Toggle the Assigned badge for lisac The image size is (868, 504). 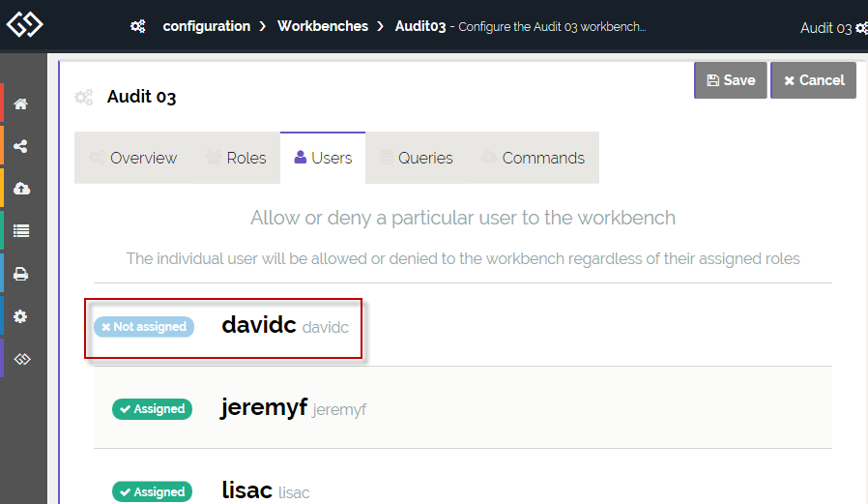[x=152, y=492]
